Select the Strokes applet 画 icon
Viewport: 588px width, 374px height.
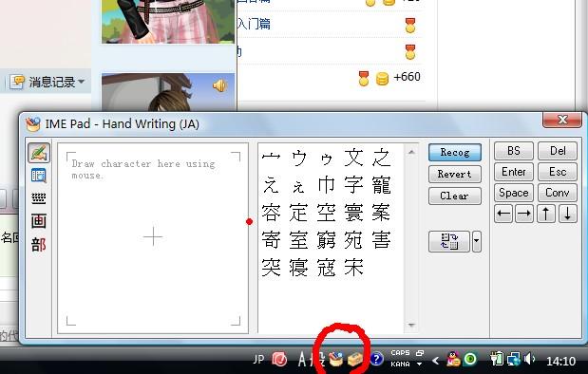coord(39,221)
